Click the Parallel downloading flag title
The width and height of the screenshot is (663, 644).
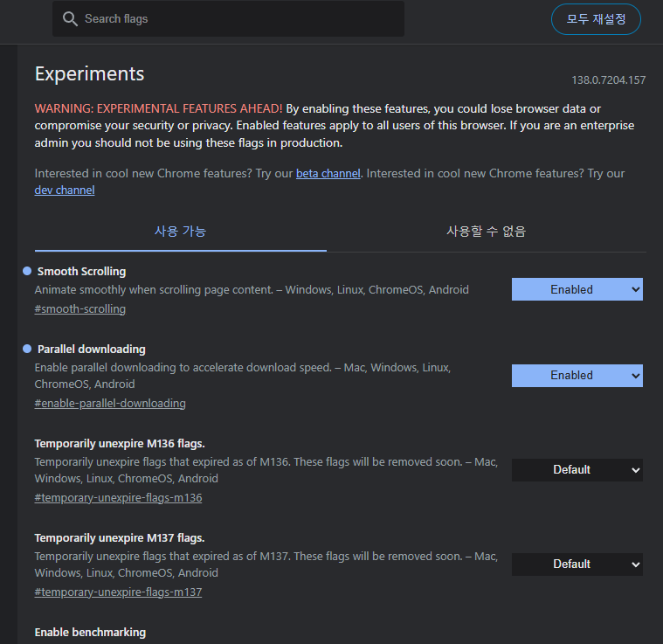click(x=92, y=350)
